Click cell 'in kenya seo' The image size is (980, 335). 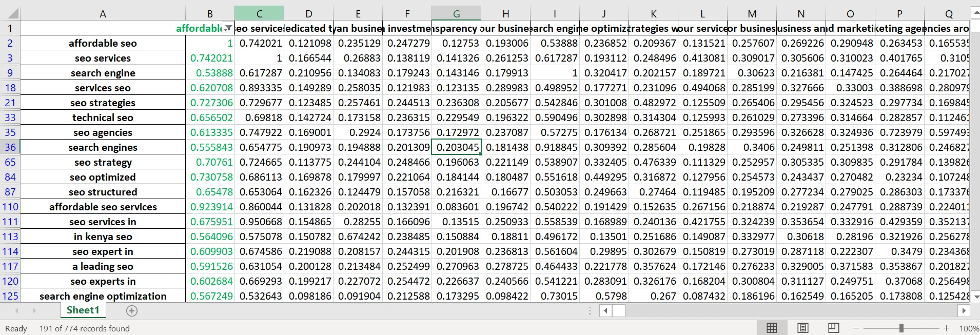coord(103,237)
